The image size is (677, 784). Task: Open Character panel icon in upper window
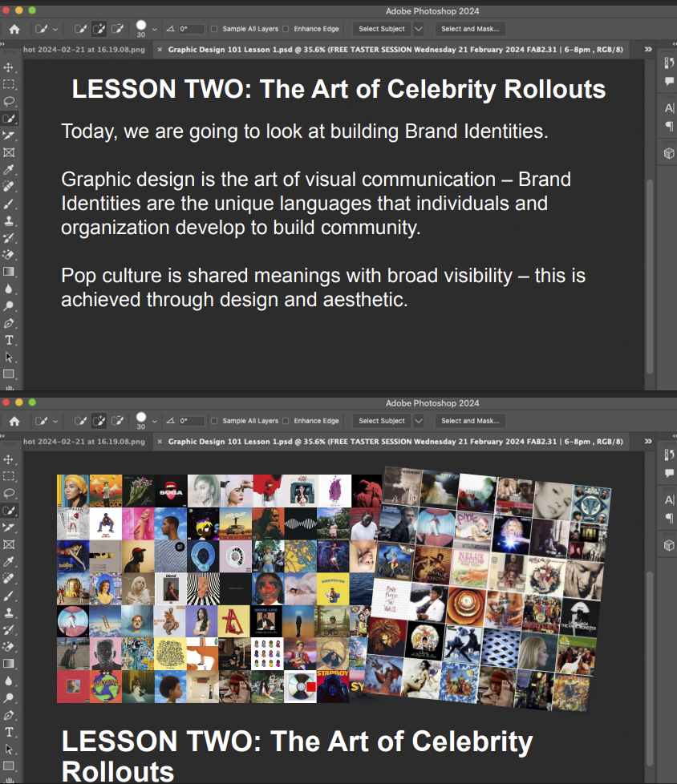tap(669, 108)
